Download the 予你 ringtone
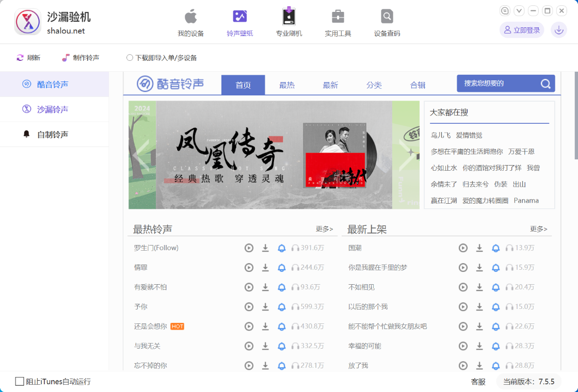The height and width of the screenshot is (392, 578). coord(265,306)
